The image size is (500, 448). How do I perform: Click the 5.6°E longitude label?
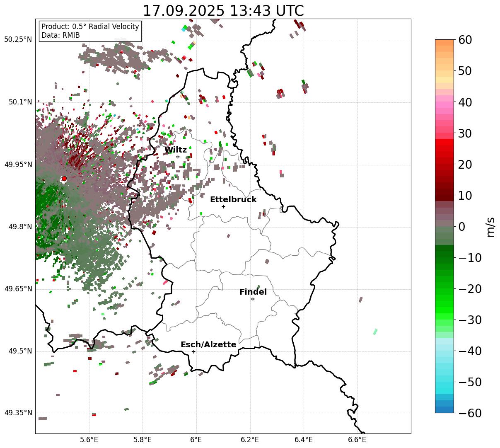(89, 439)
